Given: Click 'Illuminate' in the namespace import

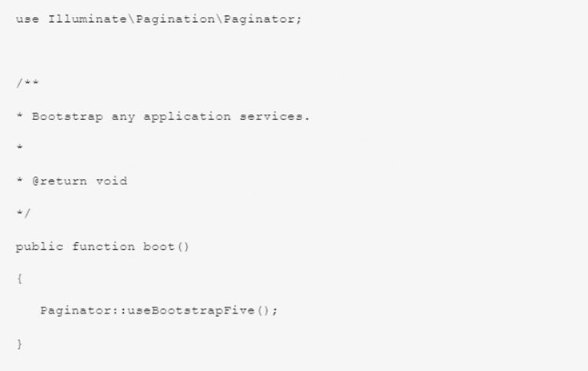Looking at the screenshot, I should (87, 19).
